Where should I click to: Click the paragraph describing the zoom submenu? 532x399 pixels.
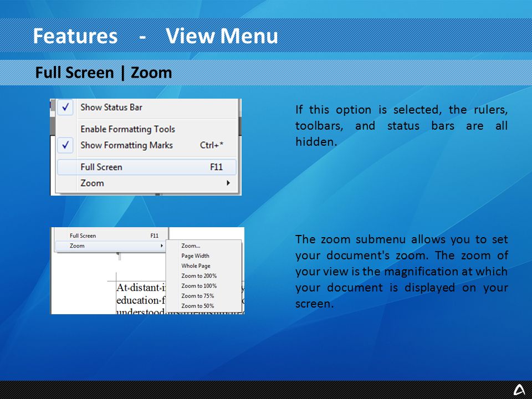[x=401, y=272]
